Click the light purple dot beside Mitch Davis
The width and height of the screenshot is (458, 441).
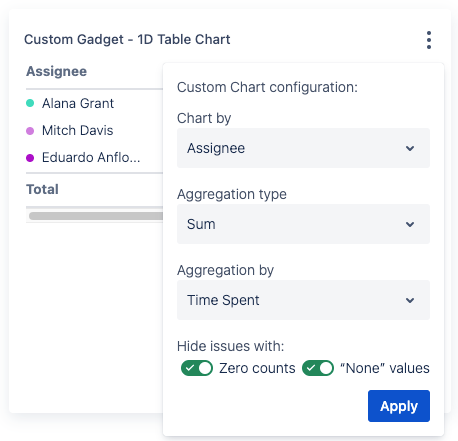pos(30,130)
